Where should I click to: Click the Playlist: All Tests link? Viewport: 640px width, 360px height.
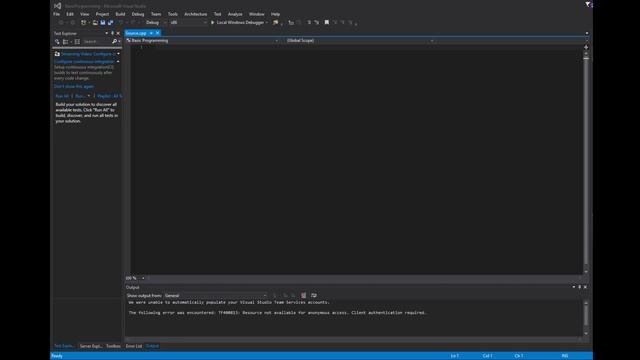click(x=109, y=96)
